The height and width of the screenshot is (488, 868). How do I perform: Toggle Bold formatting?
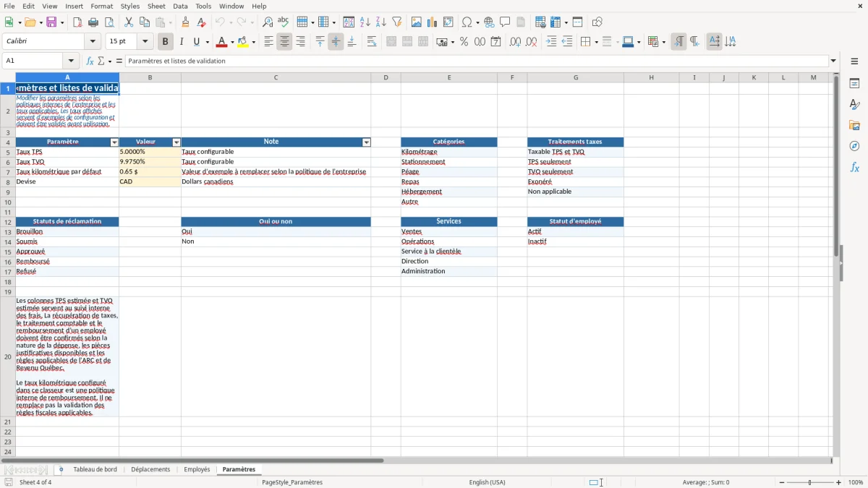click(x=166, y=42)
